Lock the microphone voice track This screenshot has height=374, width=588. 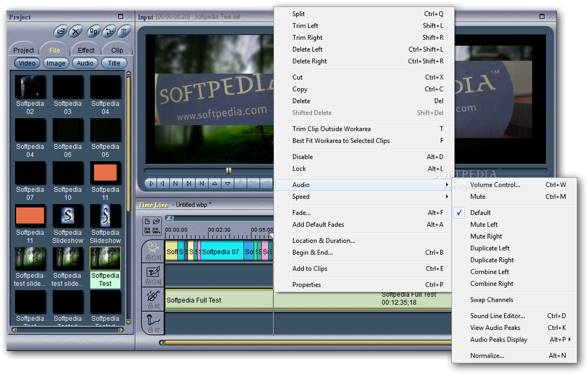pyautogui.click(x=150, y=330)
